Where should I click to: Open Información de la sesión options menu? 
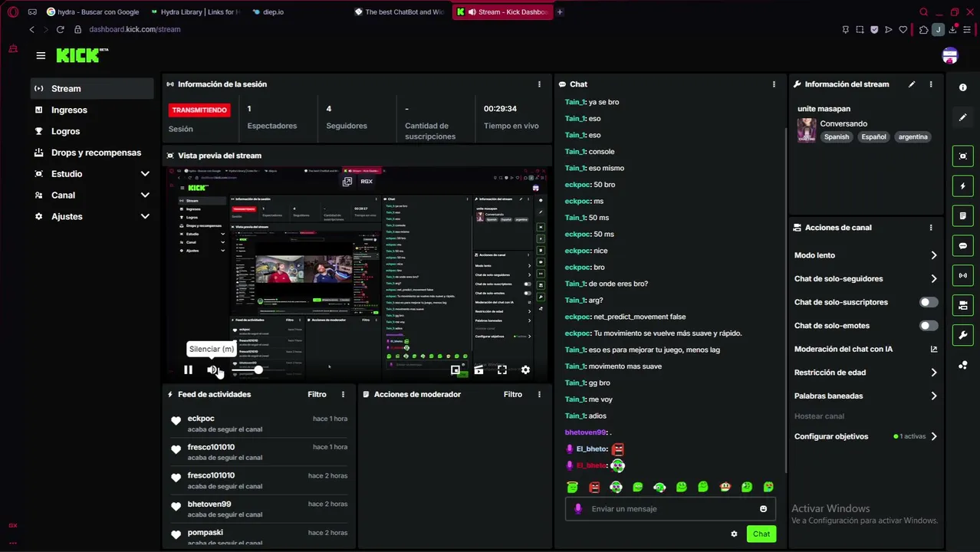coord(539,84)
